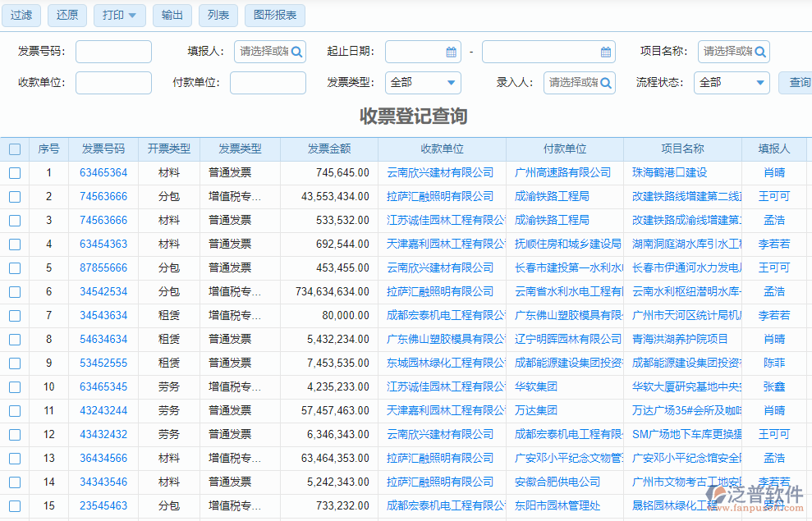Click the 查询 search button
The height and width of the screenshot is (521, 812).
(x=801, y=82)
